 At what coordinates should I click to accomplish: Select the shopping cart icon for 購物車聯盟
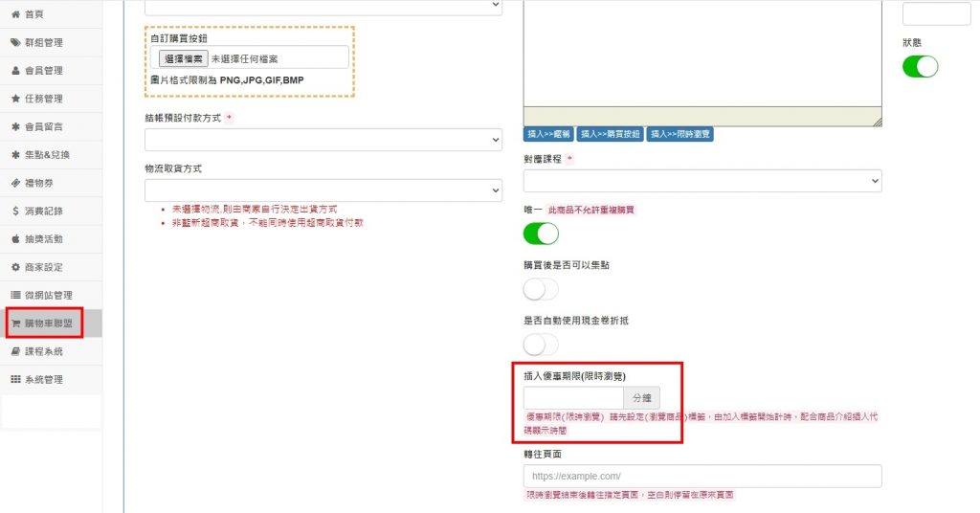(x=15, y=323)
